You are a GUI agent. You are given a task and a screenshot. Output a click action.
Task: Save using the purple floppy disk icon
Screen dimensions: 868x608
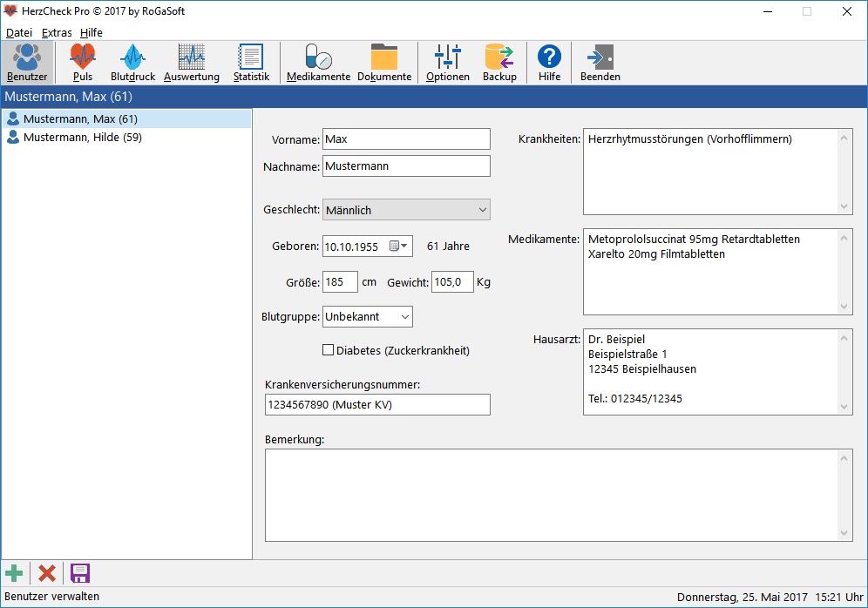coord(80,573)
